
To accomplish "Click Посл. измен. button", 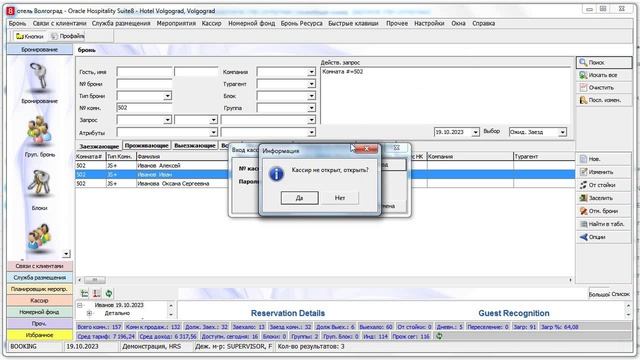I will tap(604, 100).
